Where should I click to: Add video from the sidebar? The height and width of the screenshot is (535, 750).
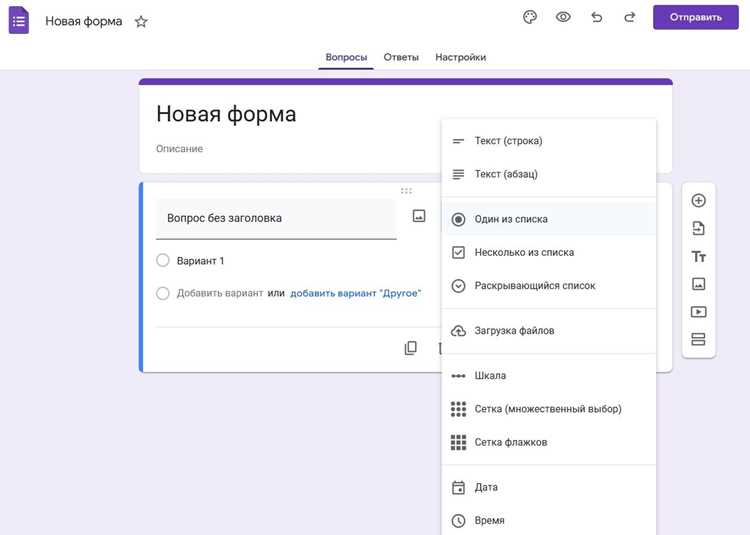[698, 312]
